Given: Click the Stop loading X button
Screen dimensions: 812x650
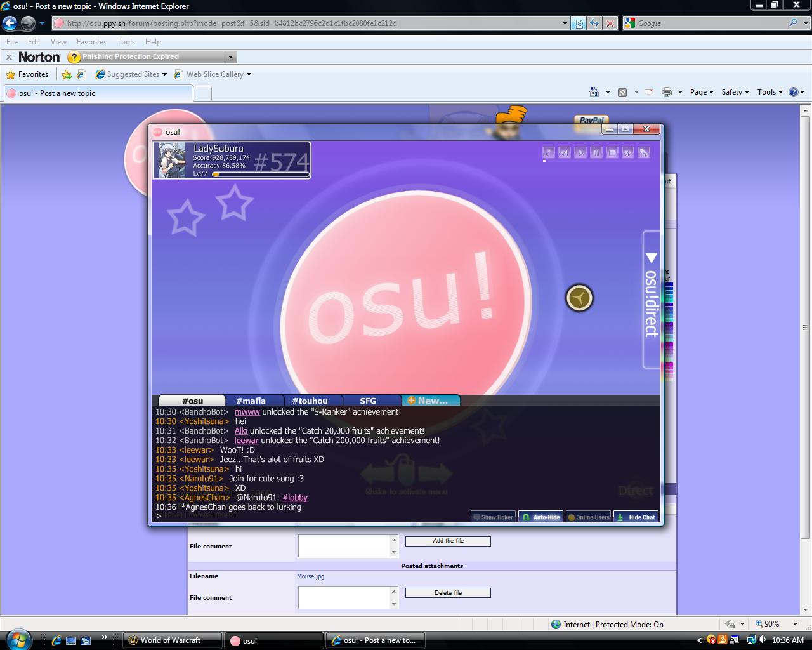Looking at the screenshot, I should [x=610, y=23].
